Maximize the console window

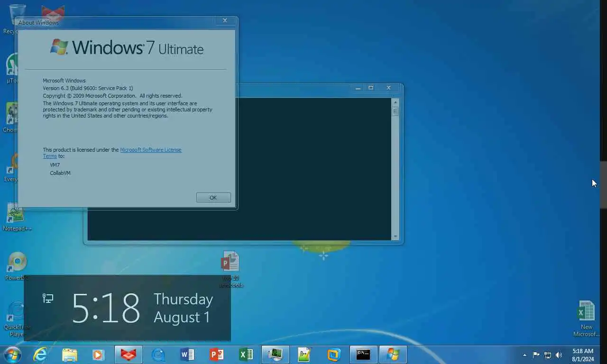371,88
